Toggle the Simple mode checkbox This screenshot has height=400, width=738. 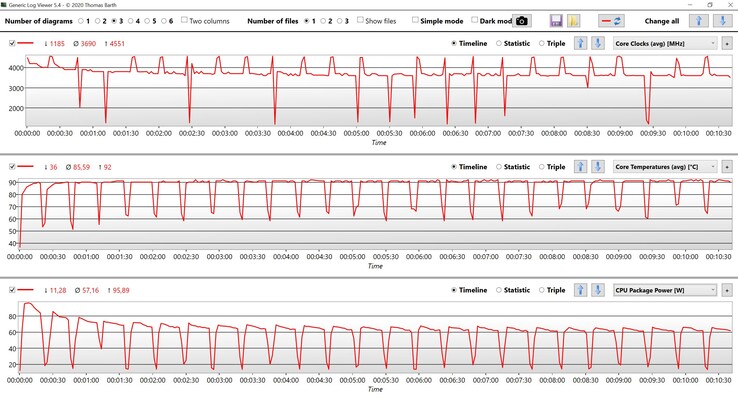tap(416, 20)
